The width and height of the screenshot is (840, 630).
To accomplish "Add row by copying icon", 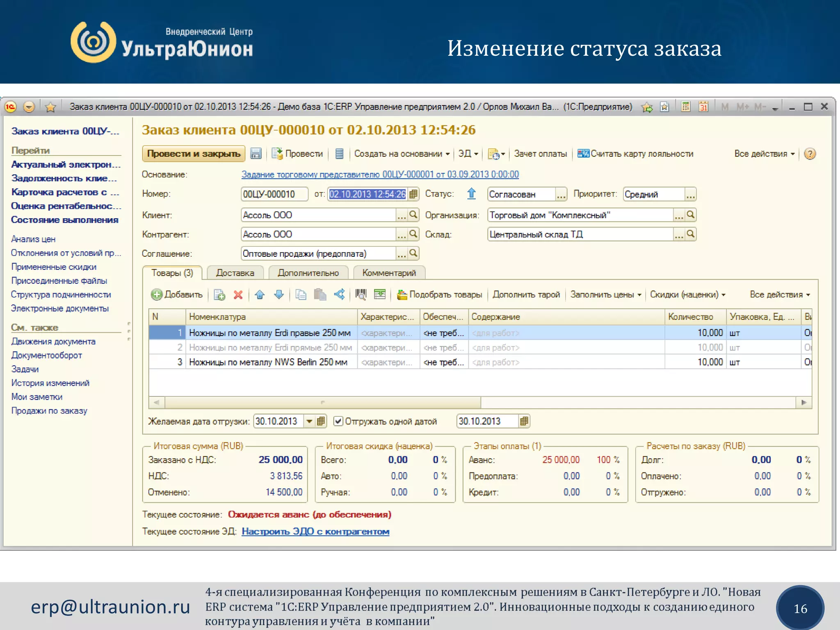I will click(220, 295).
